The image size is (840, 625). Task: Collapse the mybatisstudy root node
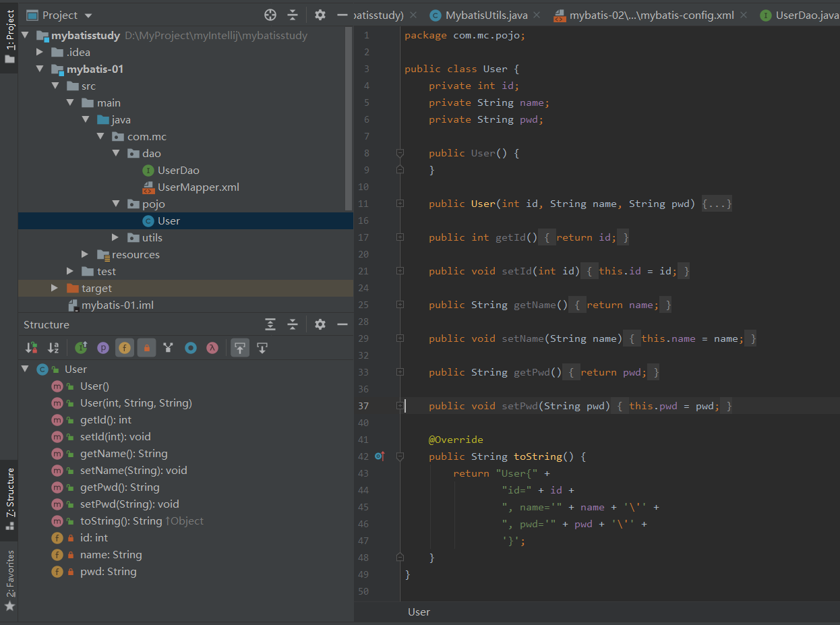coord(26,35)
